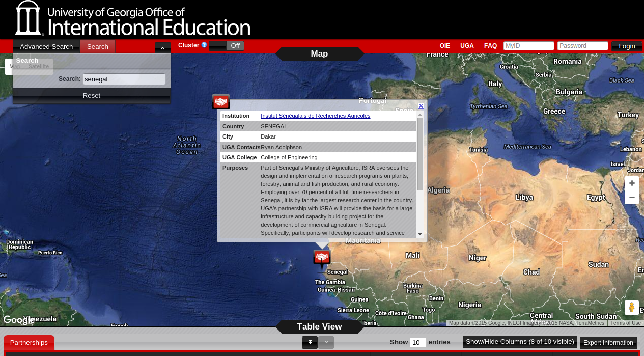The height and width of the screenshot is (356, 644).
Task: Click the UGA arch logo
Action: (27, 18)
